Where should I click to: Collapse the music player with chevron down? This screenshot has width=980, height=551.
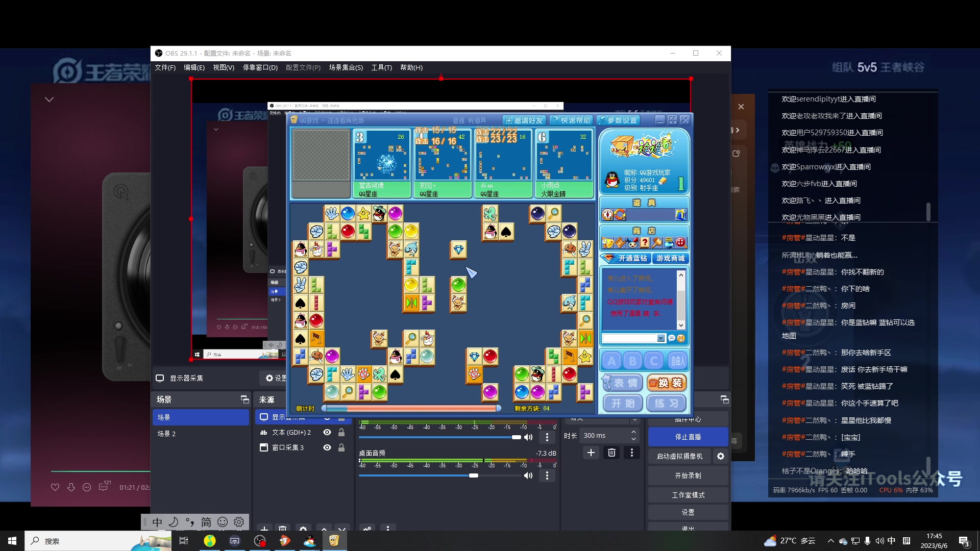[49, 99]
